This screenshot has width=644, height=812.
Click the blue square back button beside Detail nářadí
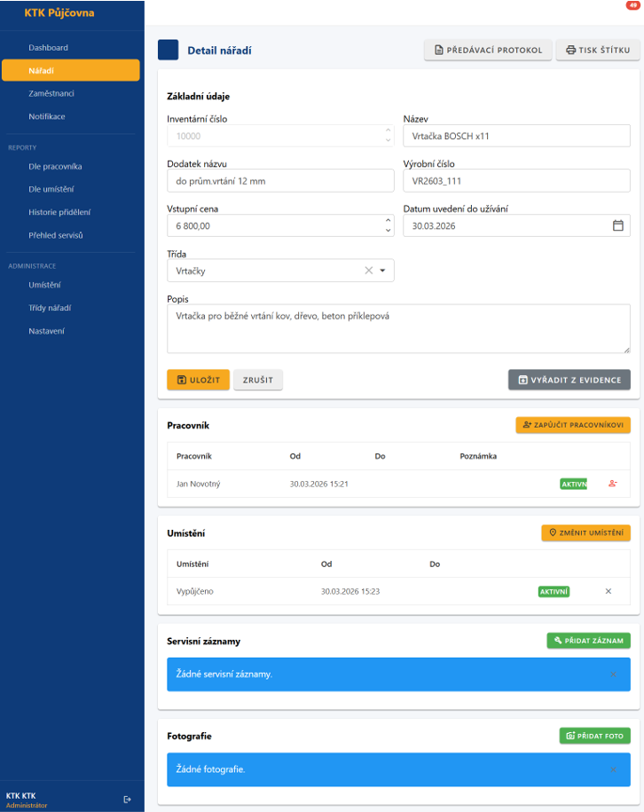[x=168, y=51]
